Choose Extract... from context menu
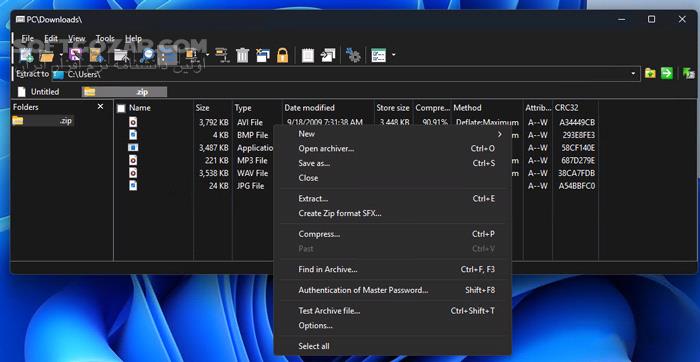Viewport: 700px width, 362px height. (x=392, y=199)
